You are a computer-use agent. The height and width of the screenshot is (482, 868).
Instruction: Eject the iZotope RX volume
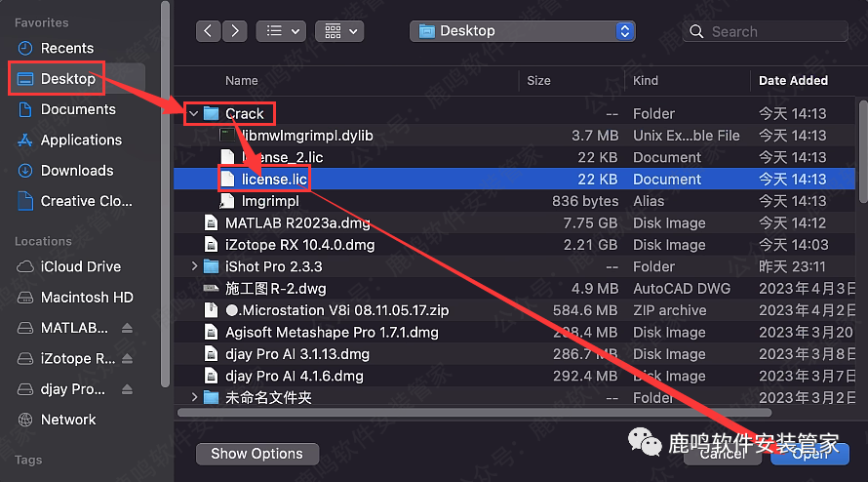128,358
